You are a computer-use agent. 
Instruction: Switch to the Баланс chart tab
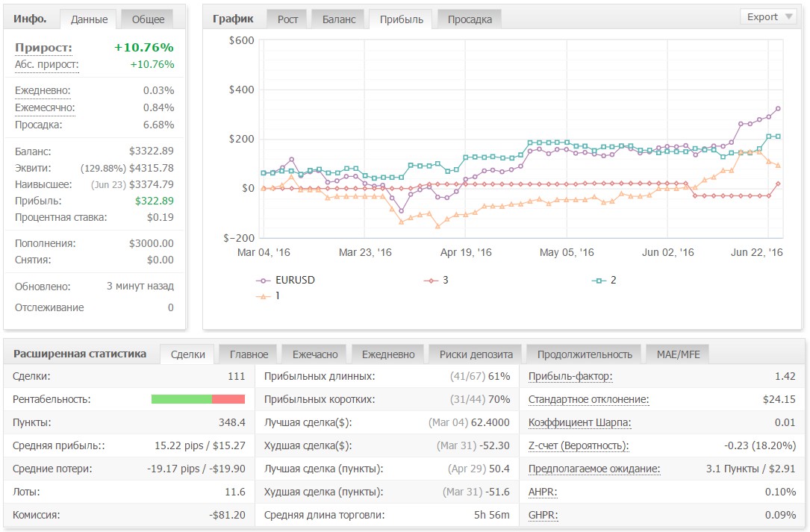point(339,19)
